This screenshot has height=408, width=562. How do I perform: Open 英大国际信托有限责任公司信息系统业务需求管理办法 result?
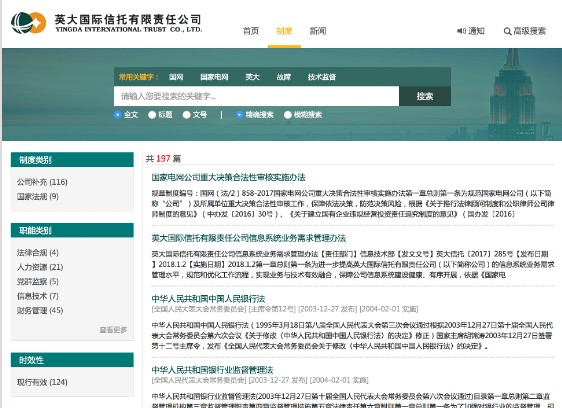tap(248, 238)
